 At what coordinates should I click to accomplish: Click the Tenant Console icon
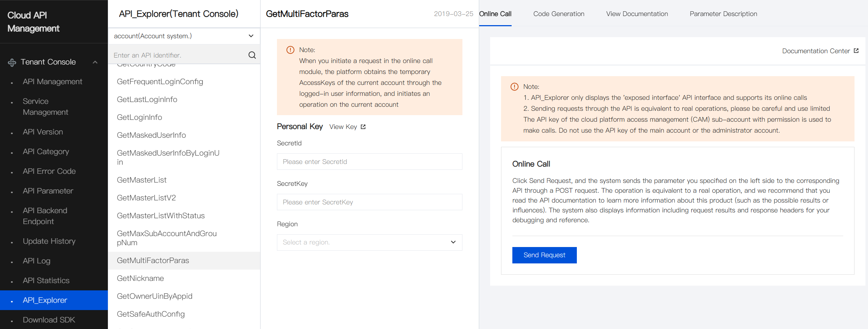[x=12, y=62]
